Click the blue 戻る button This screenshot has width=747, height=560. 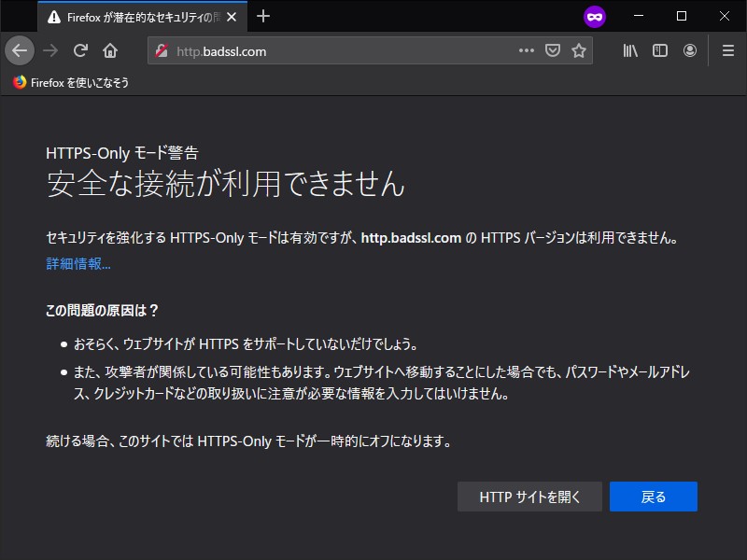click(653, 497)
